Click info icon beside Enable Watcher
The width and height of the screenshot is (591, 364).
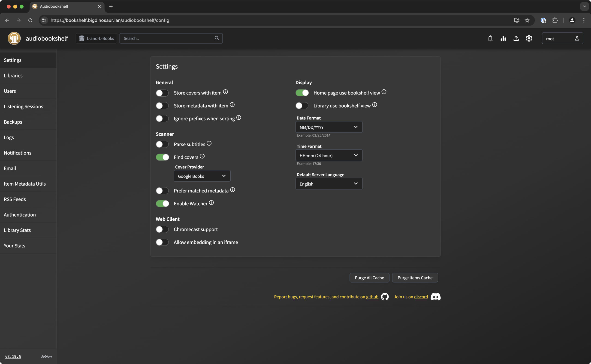(211, 203)
